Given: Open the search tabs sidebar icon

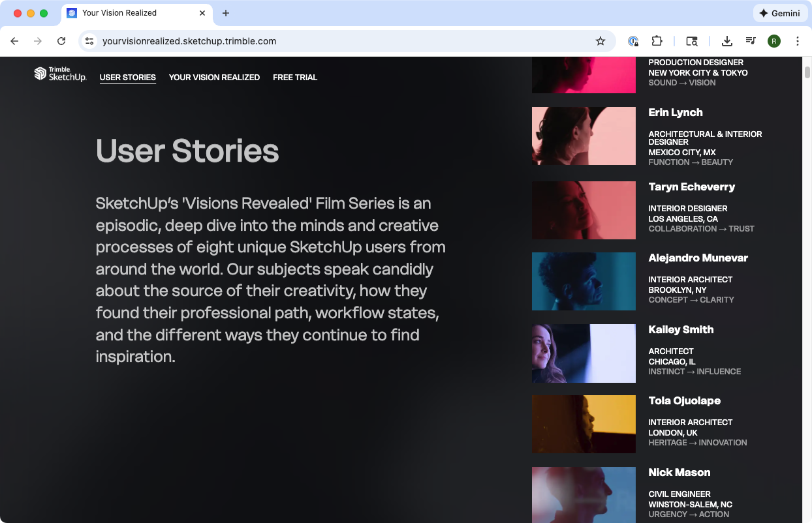Looking at the screenshot, I should click(x=692, y=41).
